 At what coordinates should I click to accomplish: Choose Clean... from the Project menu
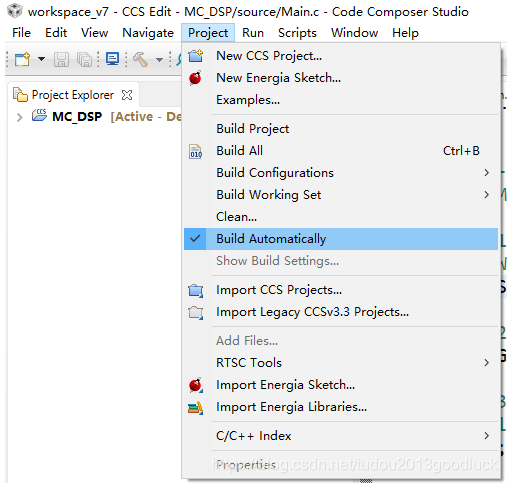point(236,217)
